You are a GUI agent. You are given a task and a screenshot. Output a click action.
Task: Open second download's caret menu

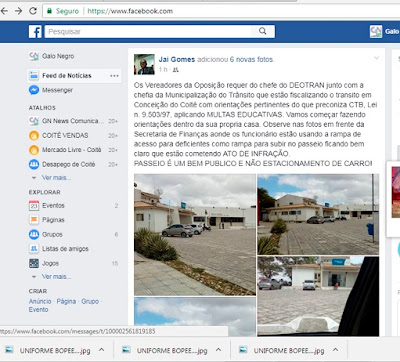pyautogui.click(x=218, y=350)
